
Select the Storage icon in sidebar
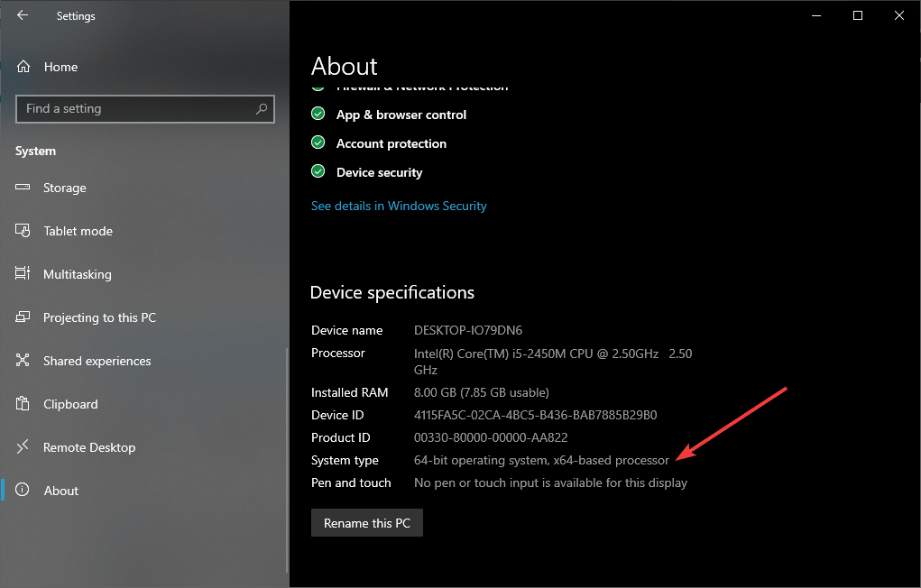pos(24,188)
